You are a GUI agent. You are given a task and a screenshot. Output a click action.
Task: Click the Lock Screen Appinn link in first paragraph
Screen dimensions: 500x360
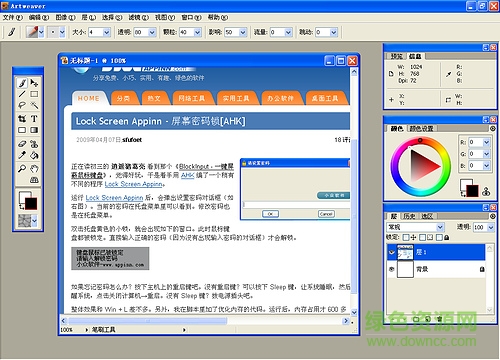click(134, 184)
